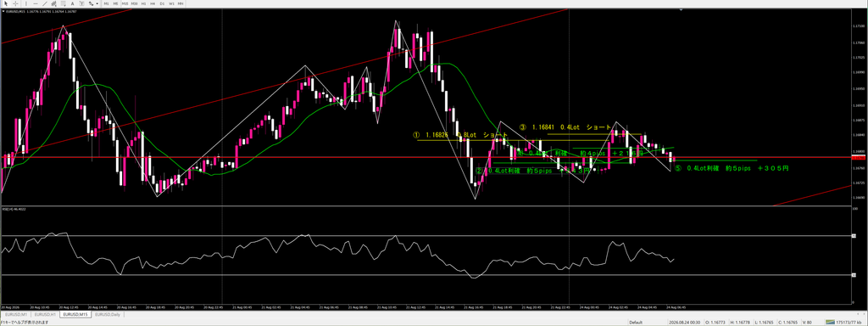Select the text label tool
Screen dimensions: 868x326
click(81, 3)
